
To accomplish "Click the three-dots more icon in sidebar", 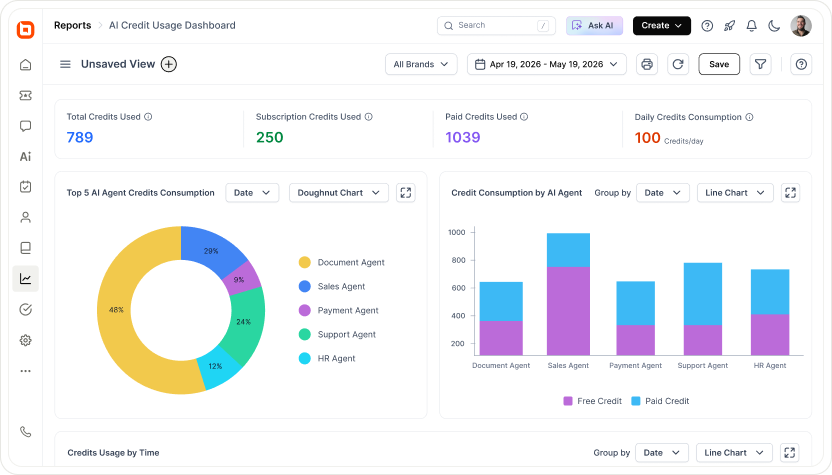I will (x=25, y=371).
